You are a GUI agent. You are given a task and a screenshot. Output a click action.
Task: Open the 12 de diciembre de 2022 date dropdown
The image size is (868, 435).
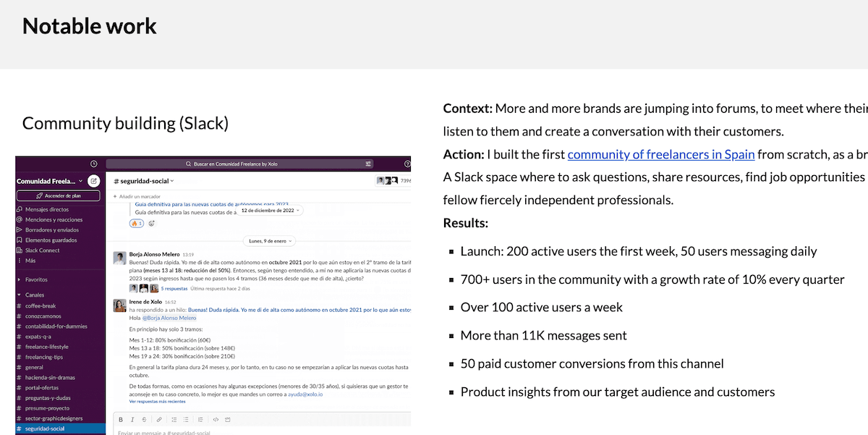(x=268, y=211)
